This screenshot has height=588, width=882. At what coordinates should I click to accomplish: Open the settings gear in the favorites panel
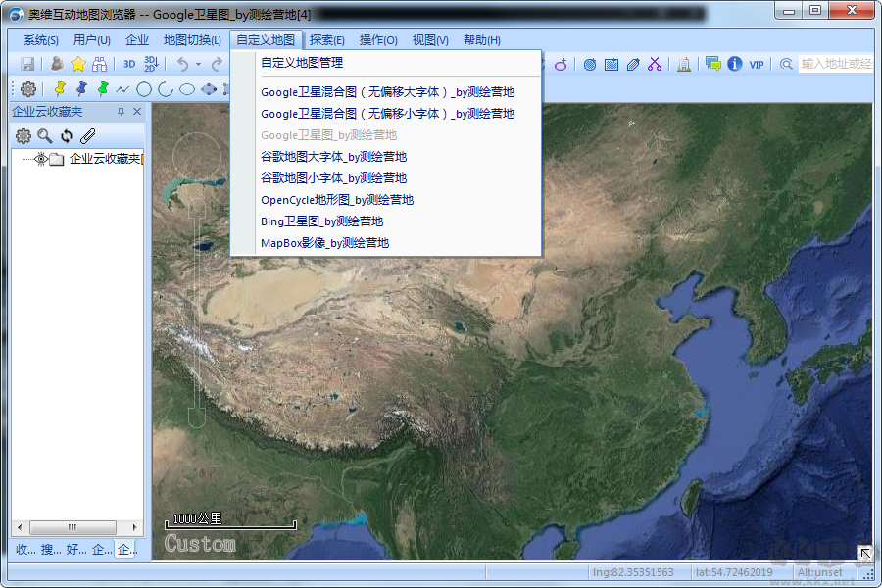point(24,136)
